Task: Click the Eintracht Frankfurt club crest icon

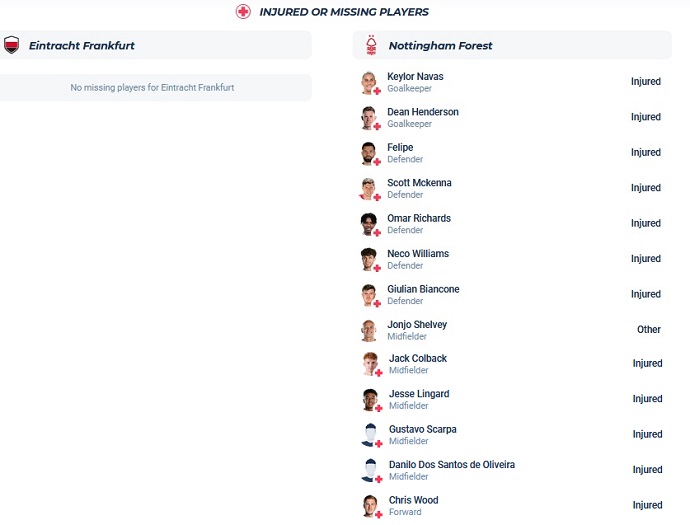Action: tap(11, 45)
